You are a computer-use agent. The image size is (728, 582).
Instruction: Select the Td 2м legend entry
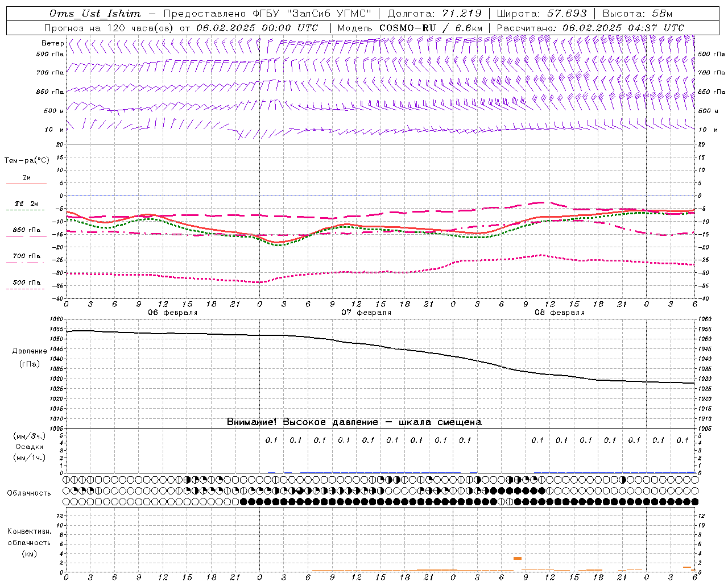27,203
